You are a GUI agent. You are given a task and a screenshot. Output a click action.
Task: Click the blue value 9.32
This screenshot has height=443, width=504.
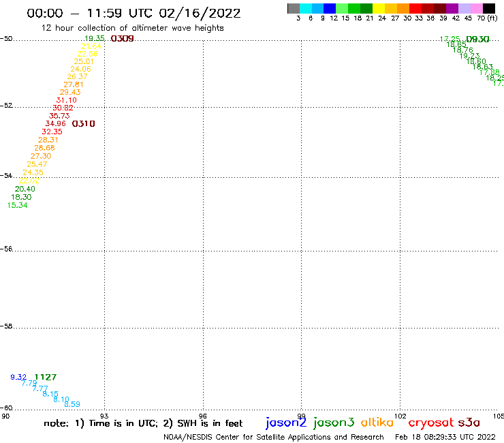[18, 377]
